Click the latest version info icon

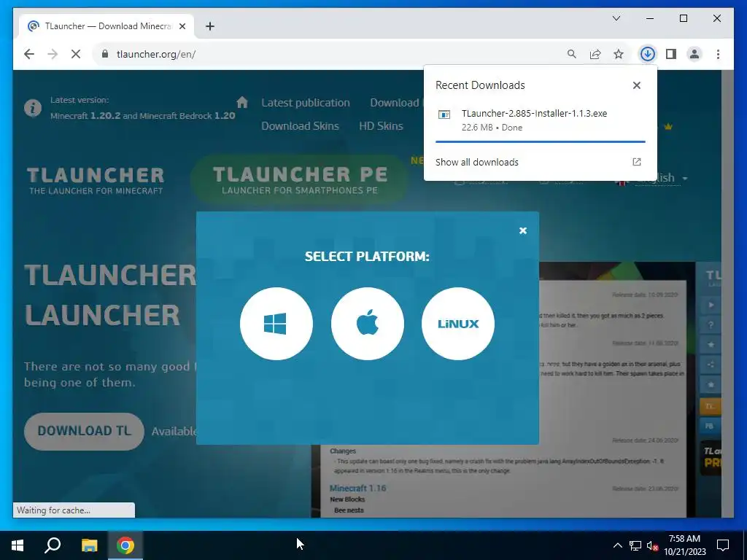coord(33,108)
